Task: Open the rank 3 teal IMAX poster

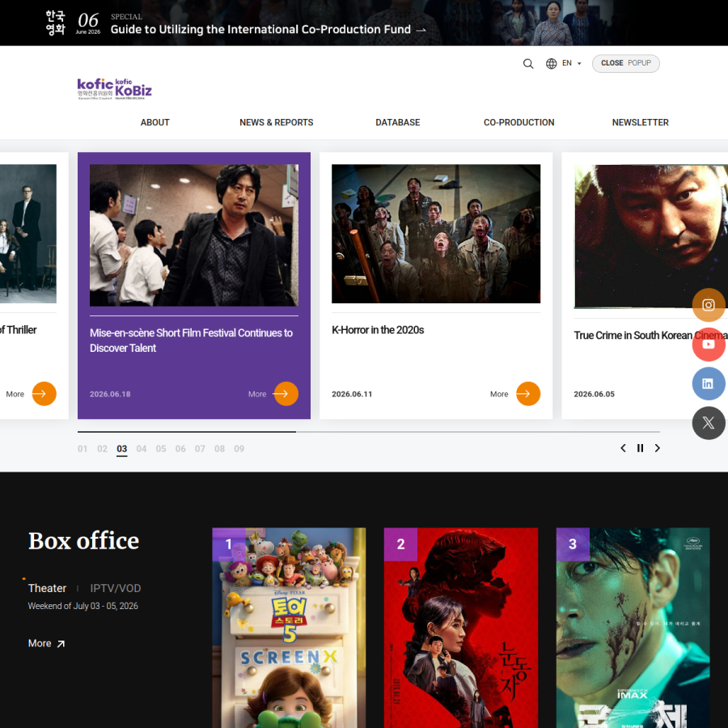Action: coord(633,628)
